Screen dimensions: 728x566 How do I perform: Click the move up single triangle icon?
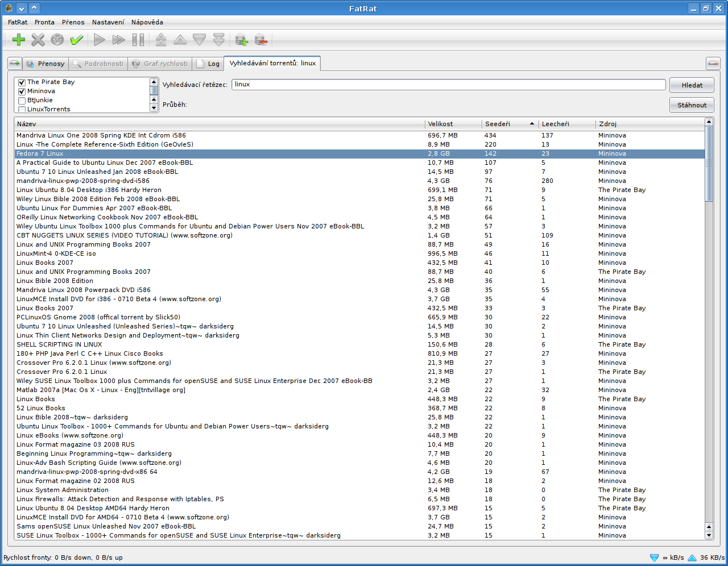click(x=180, y=39)
